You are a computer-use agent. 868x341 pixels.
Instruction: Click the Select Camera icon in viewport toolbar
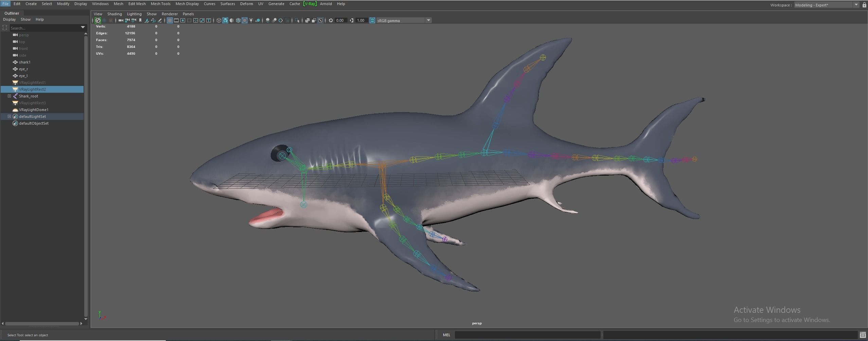(x=120, y=20)
